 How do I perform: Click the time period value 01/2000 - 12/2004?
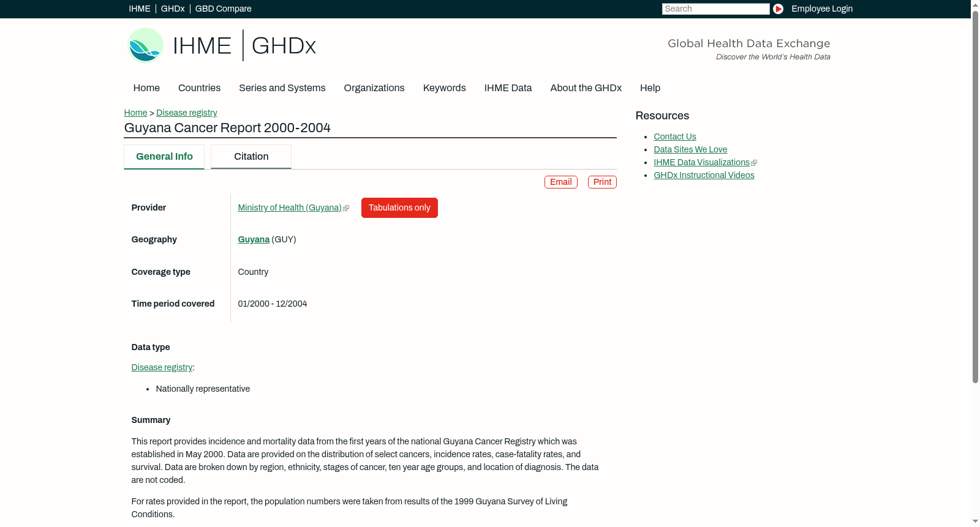point(273,304)
